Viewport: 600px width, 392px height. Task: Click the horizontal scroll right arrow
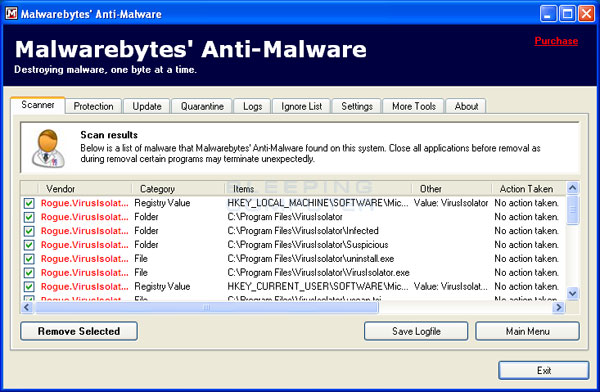[x=558, y=307]
